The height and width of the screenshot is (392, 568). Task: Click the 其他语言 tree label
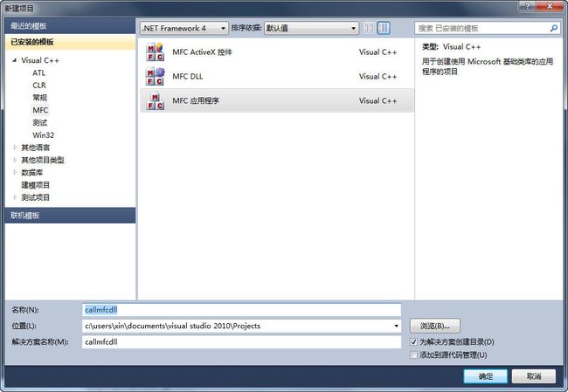36,148
